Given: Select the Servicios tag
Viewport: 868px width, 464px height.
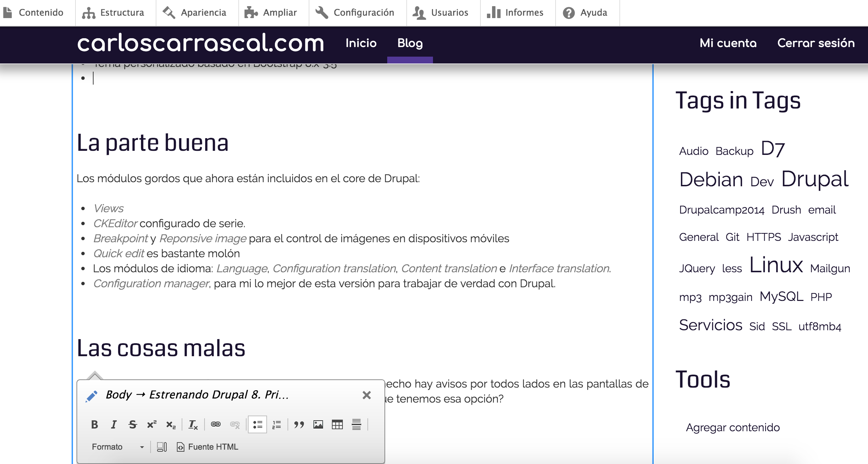Looking at the screenshot, I should [711, 325].
